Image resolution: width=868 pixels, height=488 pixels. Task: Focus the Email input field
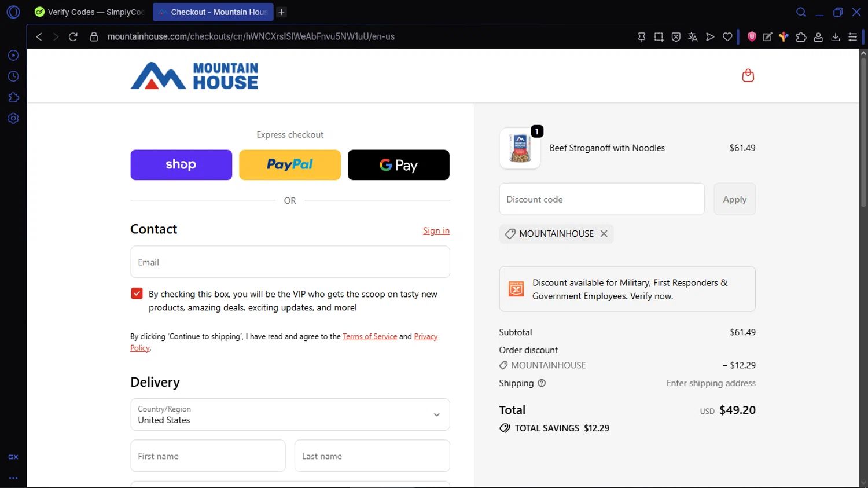290,262
